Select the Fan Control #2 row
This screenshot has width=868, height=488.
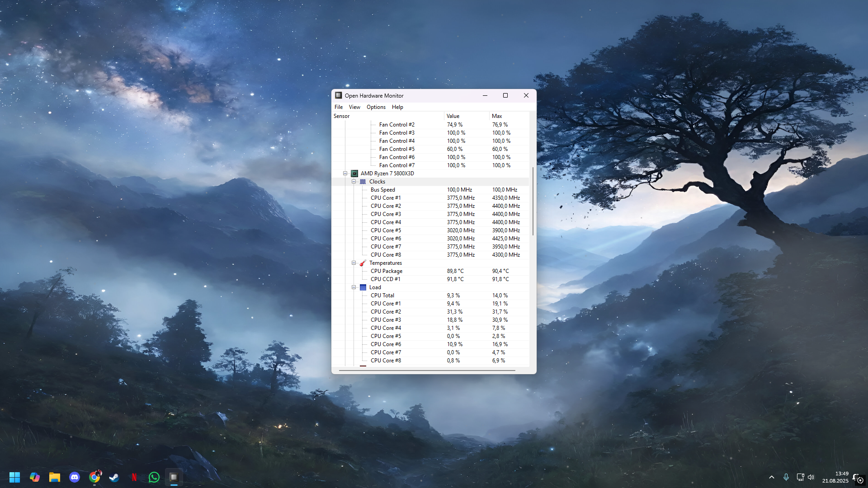[430, 125]
